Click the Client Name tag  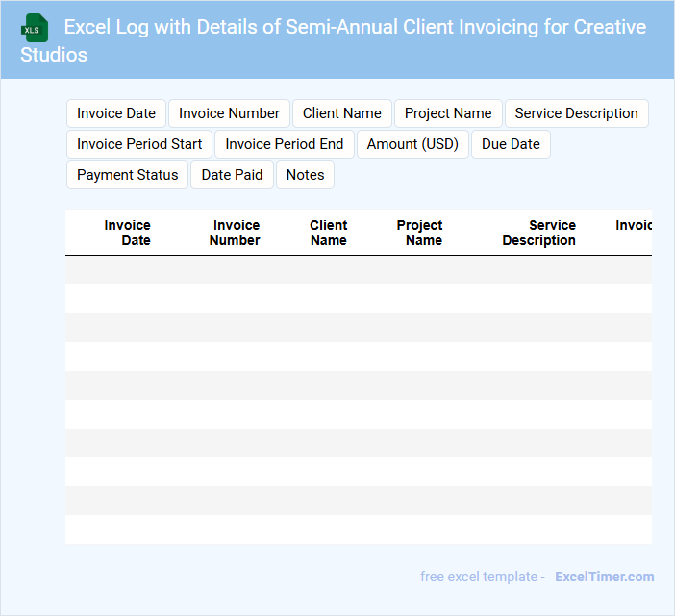tap(341, 113)
